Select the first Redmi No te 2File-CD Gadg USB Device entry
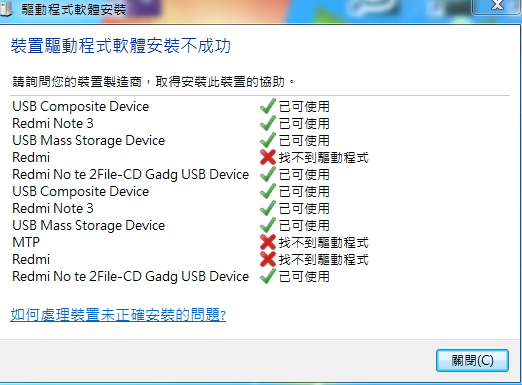 pyautogui.click(x=131, y=174)
